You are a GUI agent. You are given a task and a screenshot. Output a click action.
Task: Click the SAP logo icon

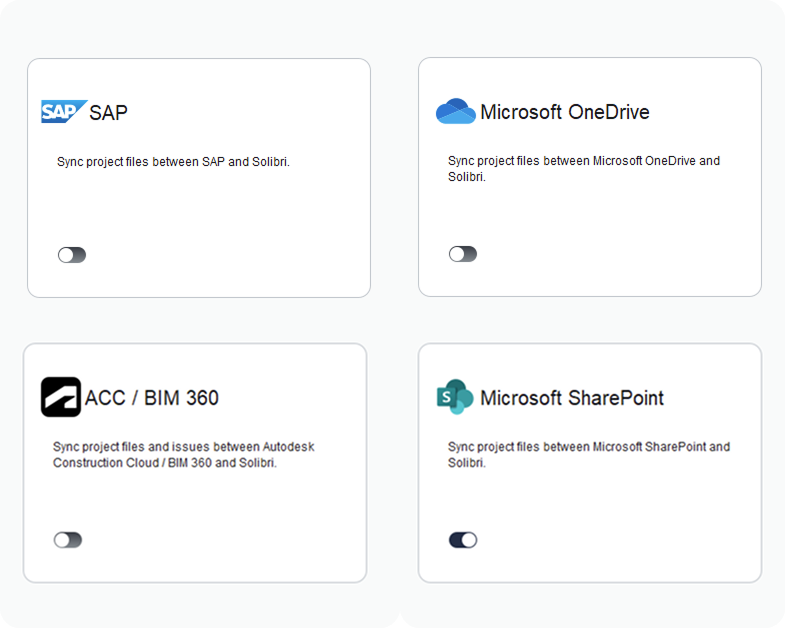pyautogui.click(x=64, y=111)
